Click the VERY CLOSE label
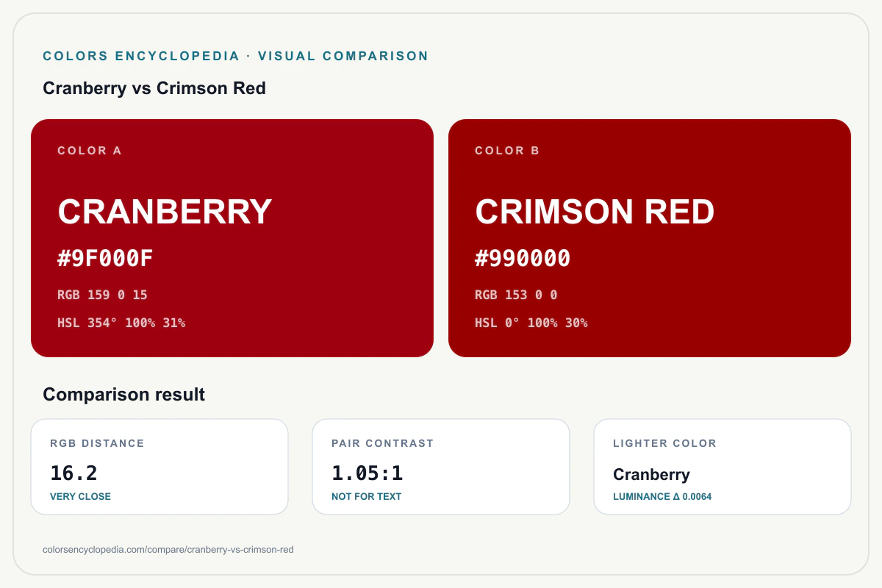Screen dimensions: 882x588 (80, 497)
